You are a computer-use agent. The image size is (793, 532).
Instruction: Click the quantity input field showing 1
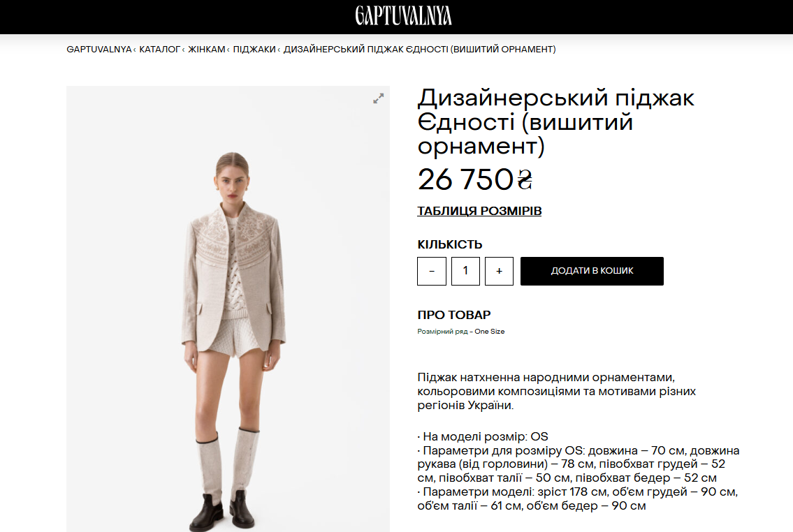pos(465,272)
